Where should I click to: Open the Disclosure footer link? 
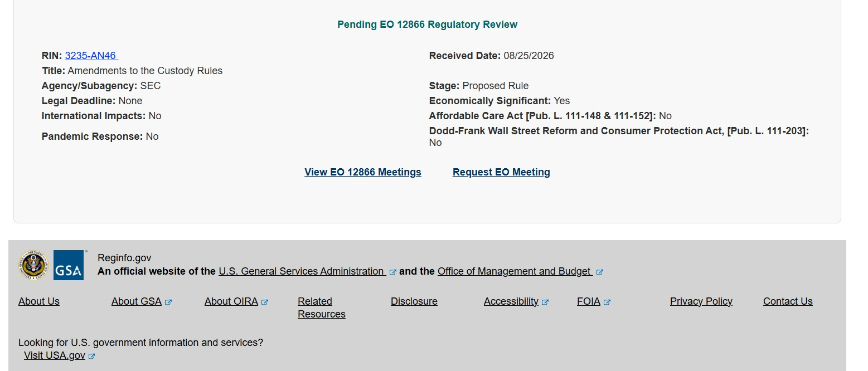(x=414, y=301)
